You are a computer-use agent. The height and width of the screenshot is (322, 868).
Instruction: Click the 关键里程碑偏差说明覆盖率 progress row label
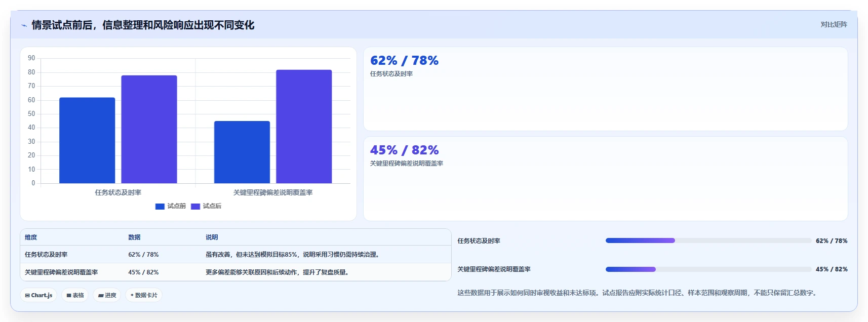494,269
